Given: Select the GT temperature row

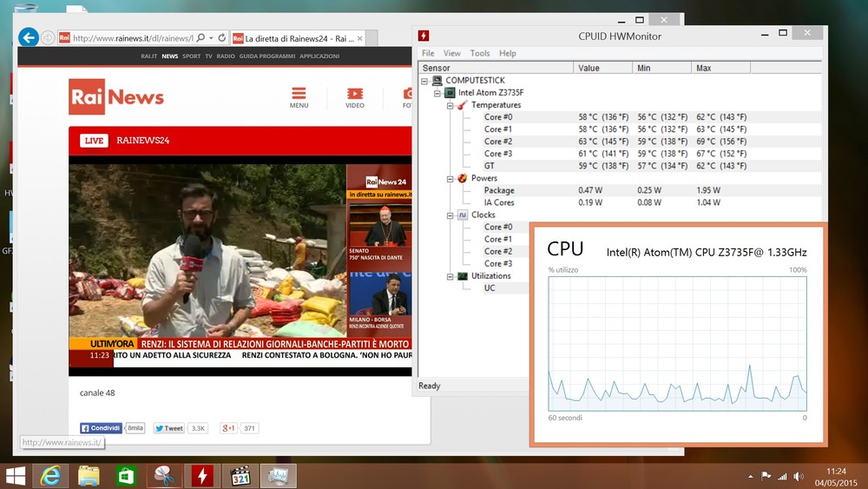Looking at the screenshot, I should pos(652,166).
